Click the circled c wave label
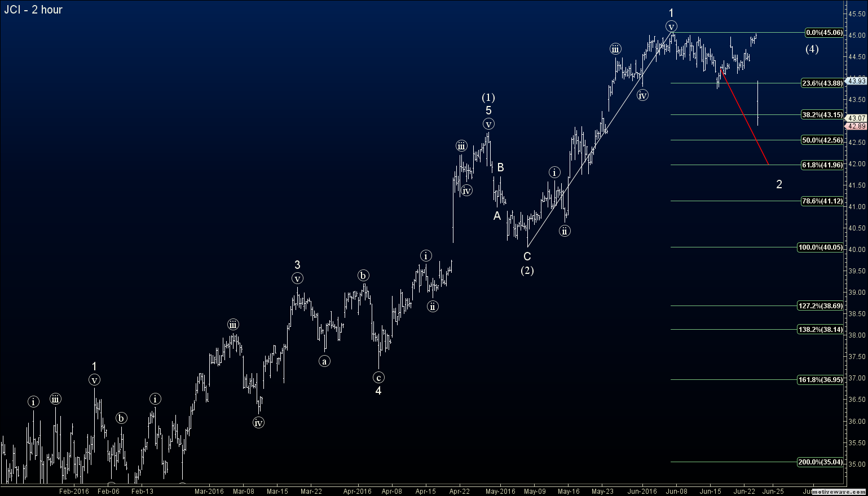This screenshot has width=868, height=496. coord(378,377)
